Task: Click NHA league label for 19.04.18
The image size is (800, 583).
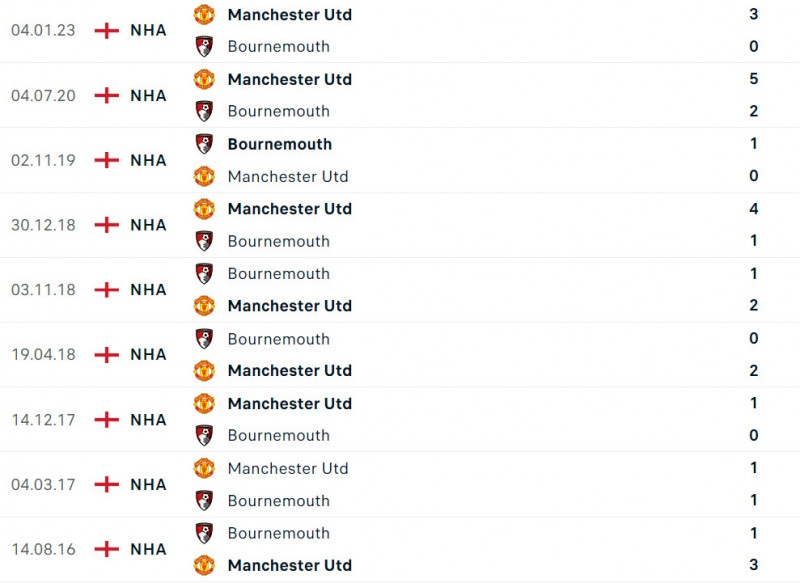Action: coord(148,355)
